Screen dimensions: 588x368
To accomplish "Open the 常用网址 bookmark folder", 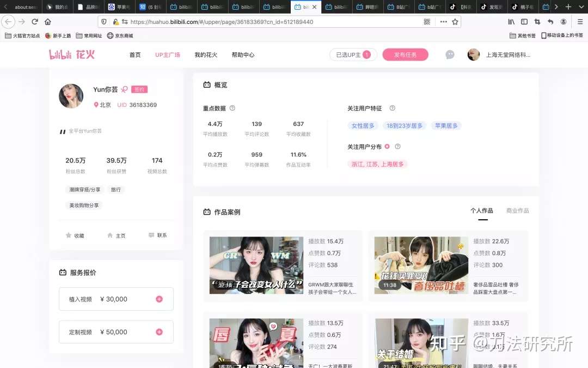I will 89,35.
